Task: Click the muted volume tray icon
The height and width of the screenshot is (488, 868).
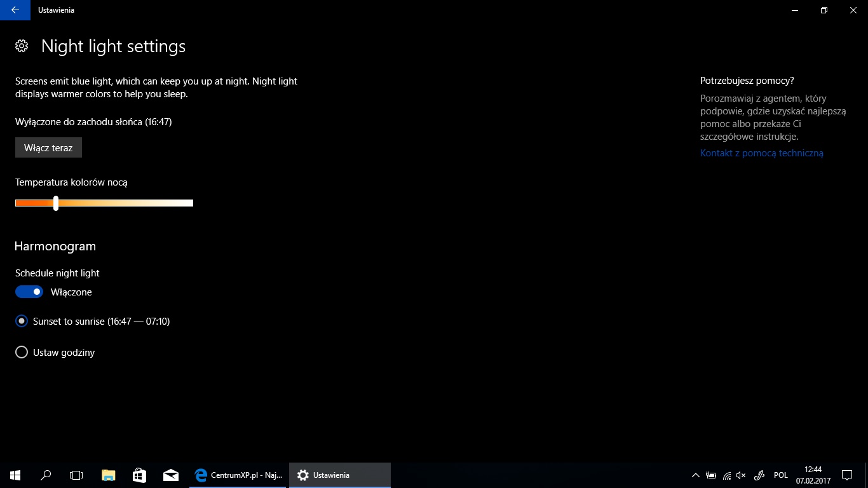Action: click(741, 475)
